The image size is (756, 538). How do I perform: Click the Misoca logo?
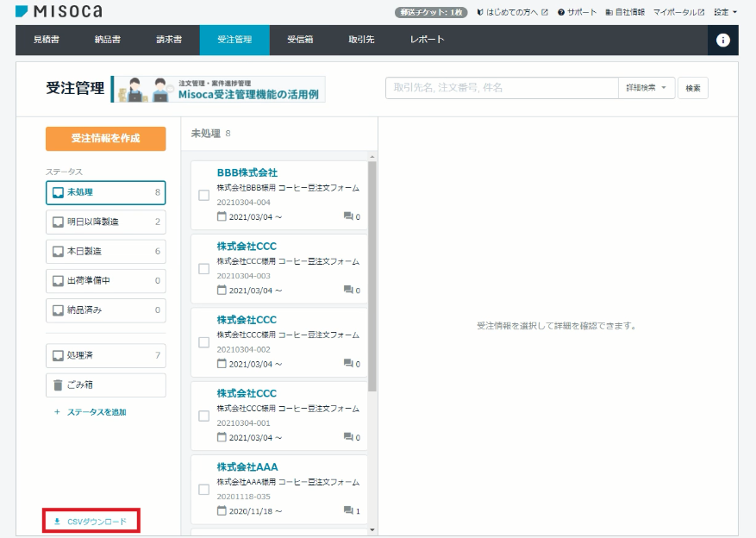coord(59,10)
